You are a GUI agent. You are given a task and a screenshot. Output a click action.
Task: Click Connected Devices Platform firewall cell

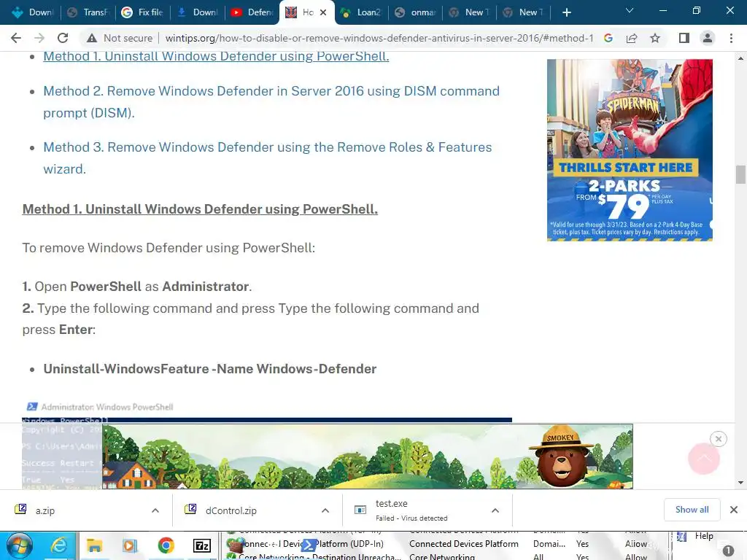(463, 544)
